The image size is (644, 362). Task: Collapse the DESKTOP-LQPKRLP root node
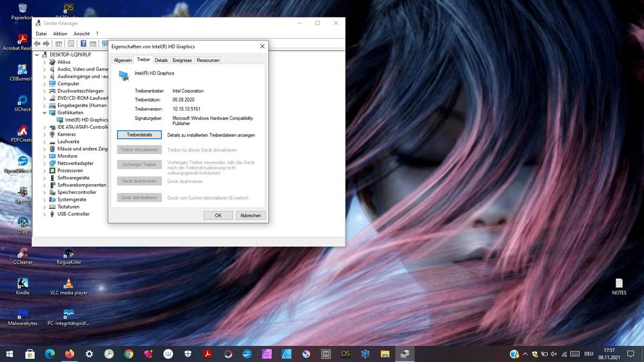(x=37, y=55)
